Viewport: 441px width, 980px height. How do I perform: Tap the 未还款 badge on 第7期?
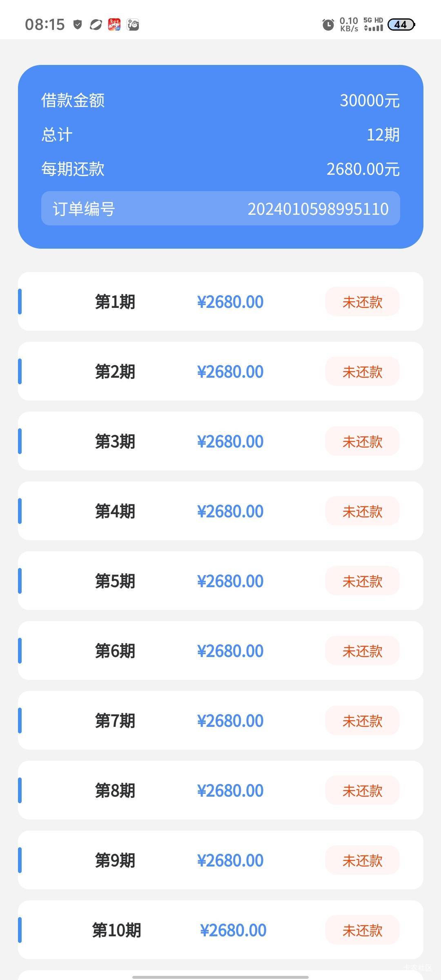point(362,721)
